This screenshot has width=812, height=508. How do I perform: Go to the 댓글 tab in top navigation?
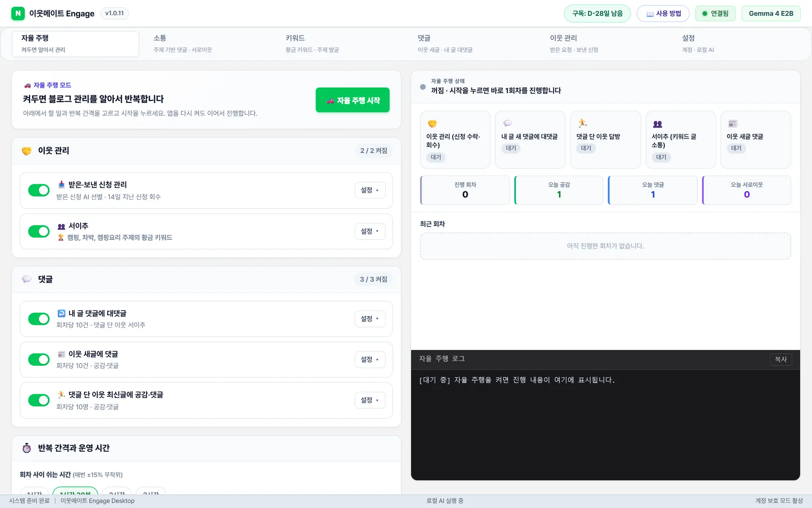[472, 44]
